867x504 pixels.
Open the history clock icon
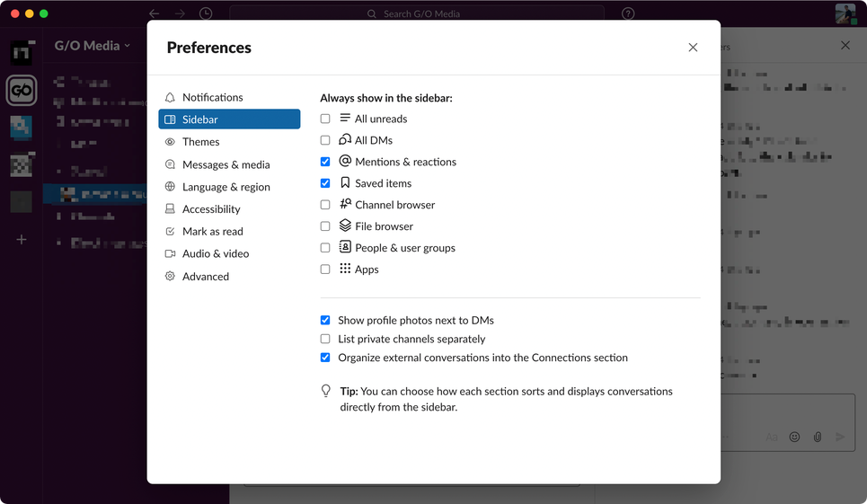click(x=206, y=13)
